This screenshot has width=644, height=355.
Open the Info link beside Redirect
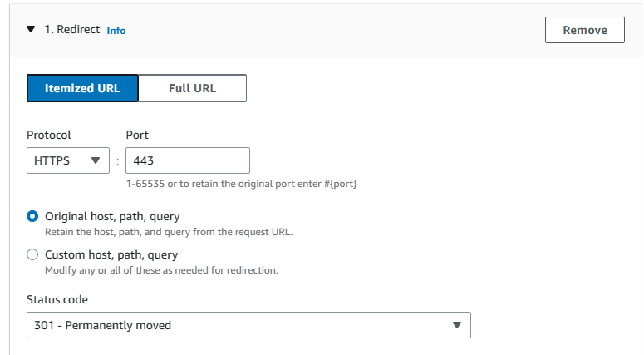pos(116,31)
